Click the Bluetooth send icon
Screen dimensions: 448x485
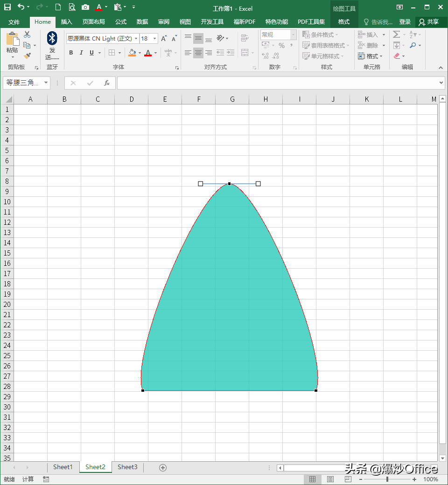coord(52,39)
